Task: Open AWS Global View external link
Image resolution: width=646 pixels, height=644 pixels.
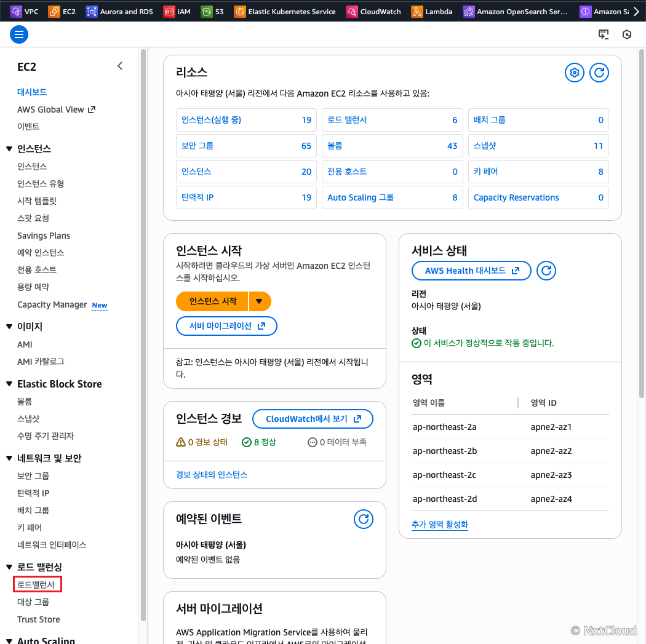Action: click(x=56, y=109)
